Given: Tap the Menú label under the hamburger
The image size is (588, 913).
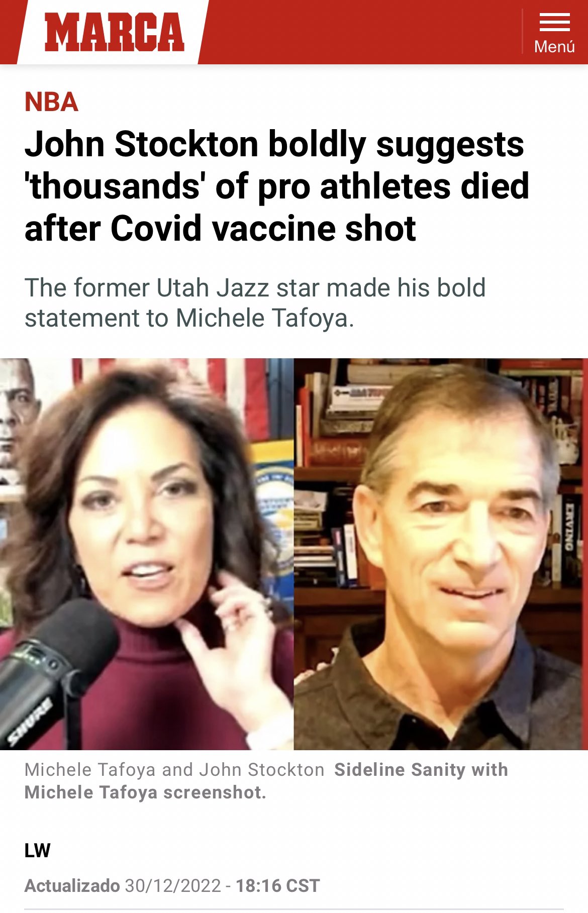Looking at the screenshot, I should (554, 47).
